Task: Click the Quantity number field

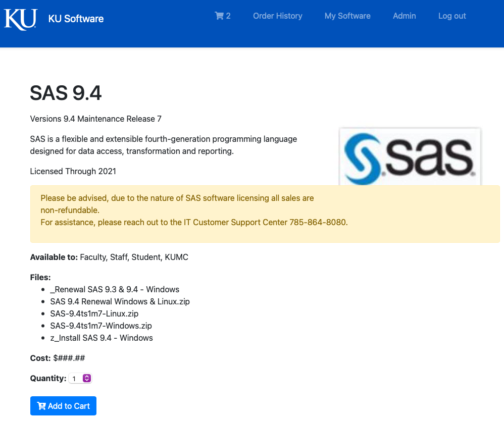Action: [80, 378]
